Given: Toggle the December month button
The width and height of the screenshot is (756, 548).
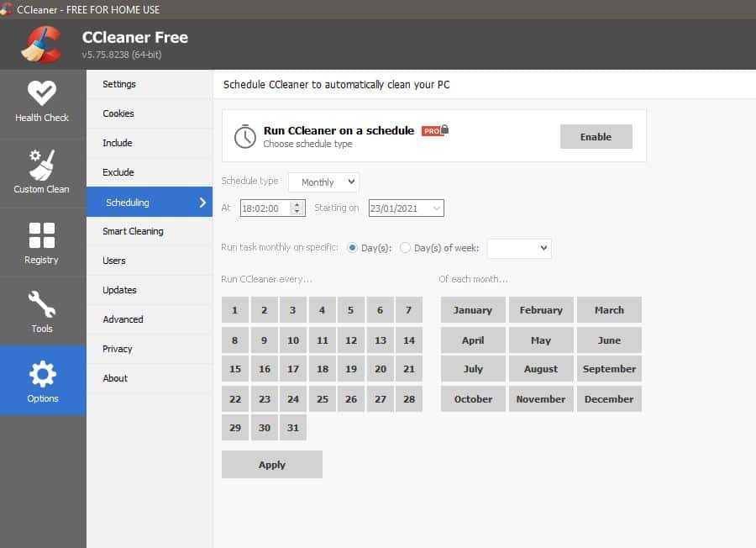Looking at the screenshot, I should coord(610,399).
